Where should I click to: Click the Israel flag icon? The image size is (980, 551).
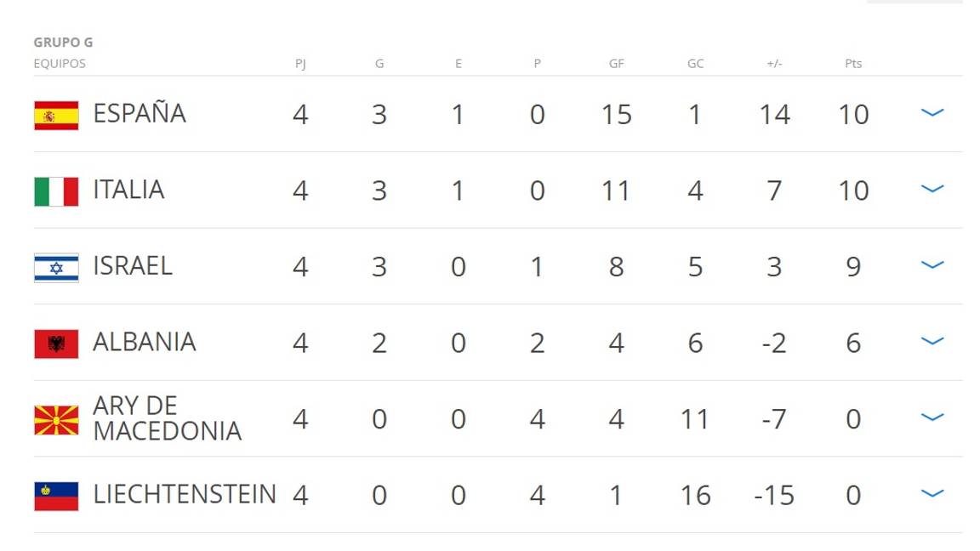(x=56, y=267)
